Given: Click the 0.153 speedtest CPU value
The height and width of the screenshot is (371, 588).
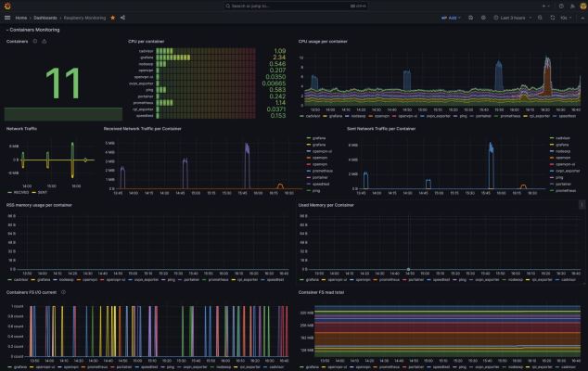Looking at the screenshot, I should tap(278, 116).
